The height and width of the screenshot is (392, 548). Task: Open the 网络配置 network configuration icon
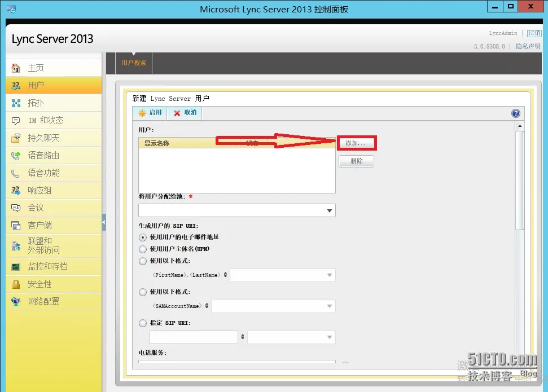tap(16, 302)
